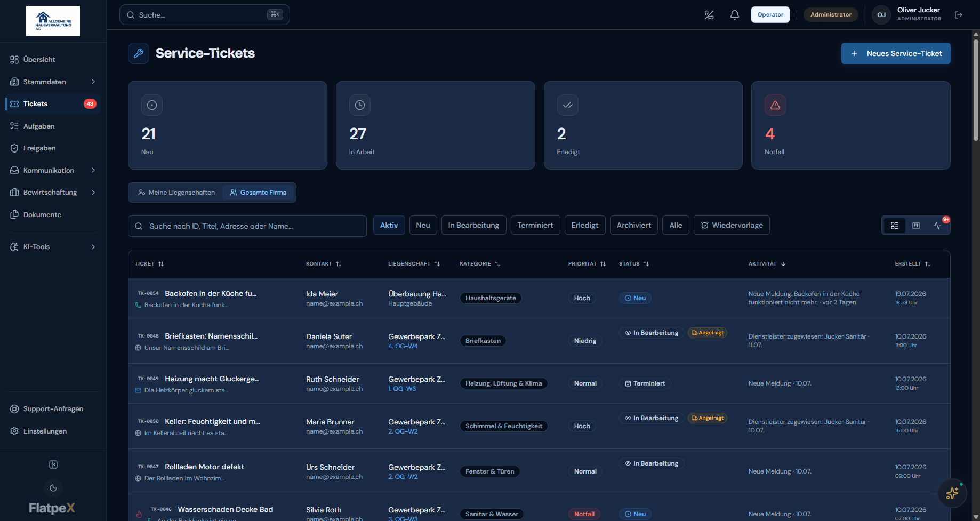This screenshot has width=980, height=521.
Task: Click the In Arbeit clock icon
Action: tap(360, 105)
